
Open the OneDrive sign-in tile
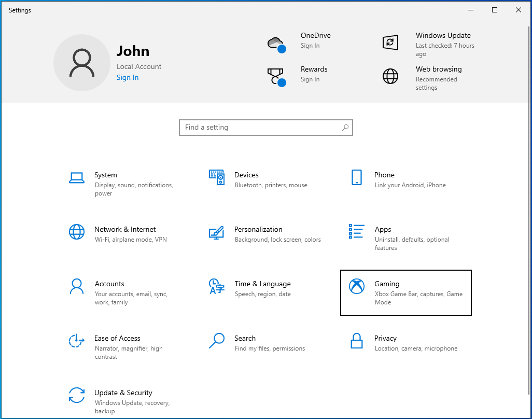click(x=315, y=36)
